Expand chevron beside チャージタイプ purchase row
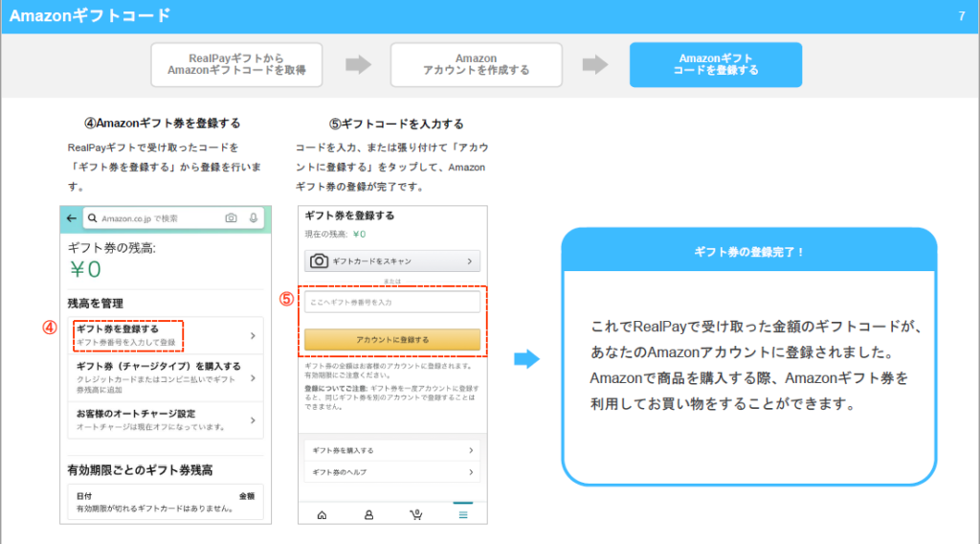Screen dimensions: 980x544 pos(253,377)
